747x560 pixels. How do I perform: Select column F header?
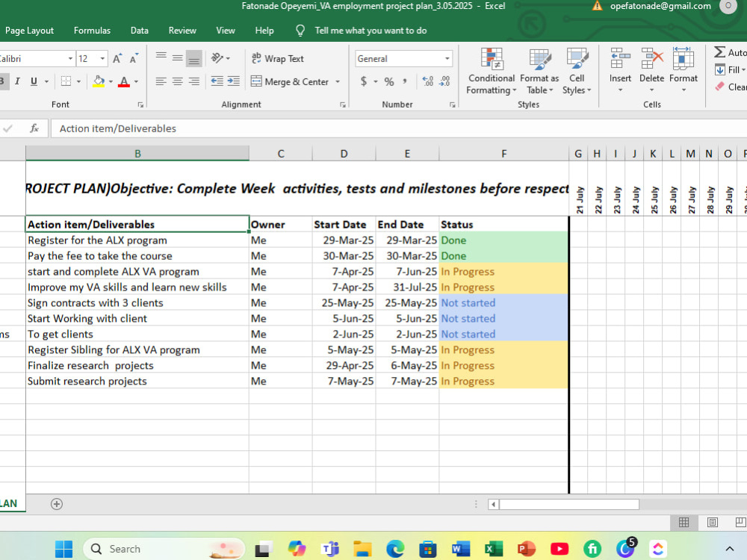504,154
